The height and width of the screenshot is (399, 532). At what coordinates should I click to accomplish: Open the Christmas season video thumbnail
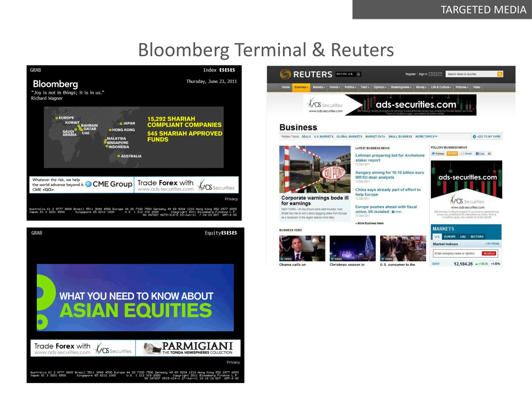(x=352, y=248)
